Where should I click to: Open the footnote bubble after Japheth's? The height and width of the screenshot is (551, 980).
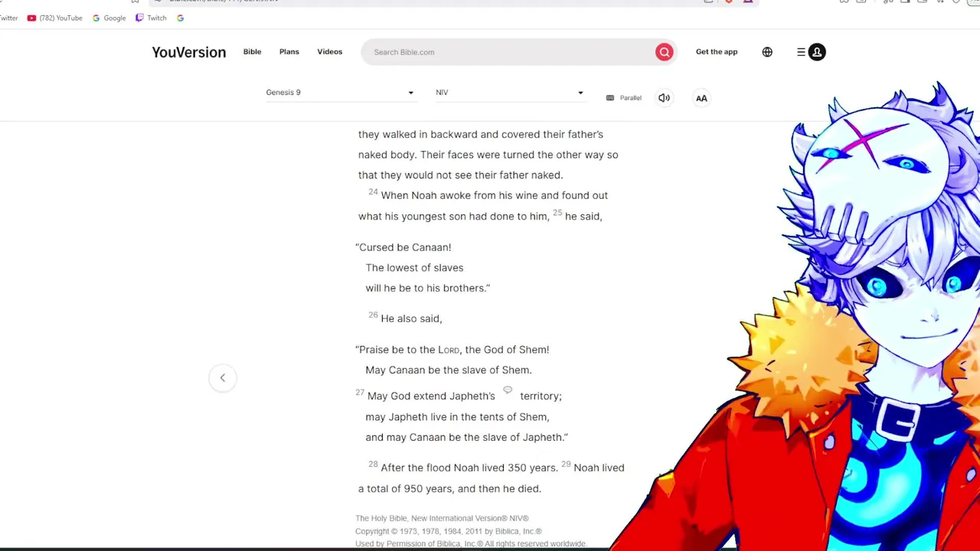(508, 390)
